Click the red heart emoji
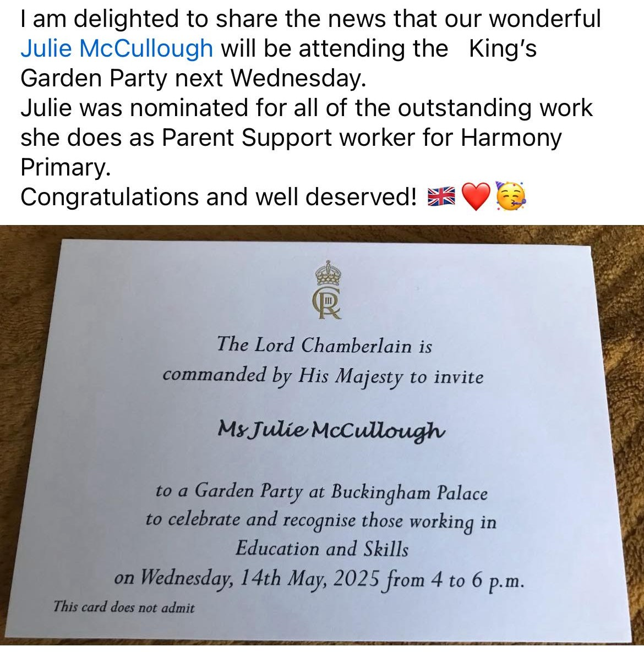644x652 pixels. (x=476, y=196)
